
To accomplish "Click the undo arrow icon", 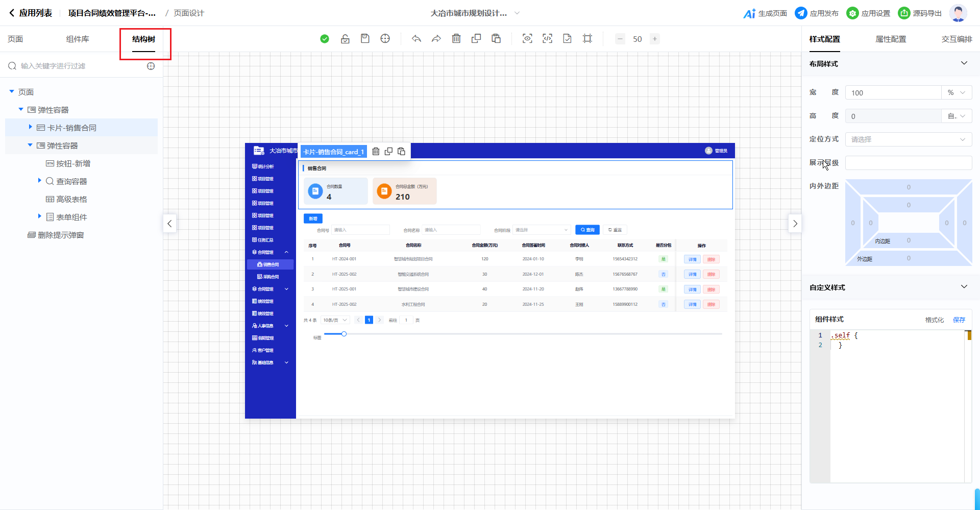I will coord(416,39).
